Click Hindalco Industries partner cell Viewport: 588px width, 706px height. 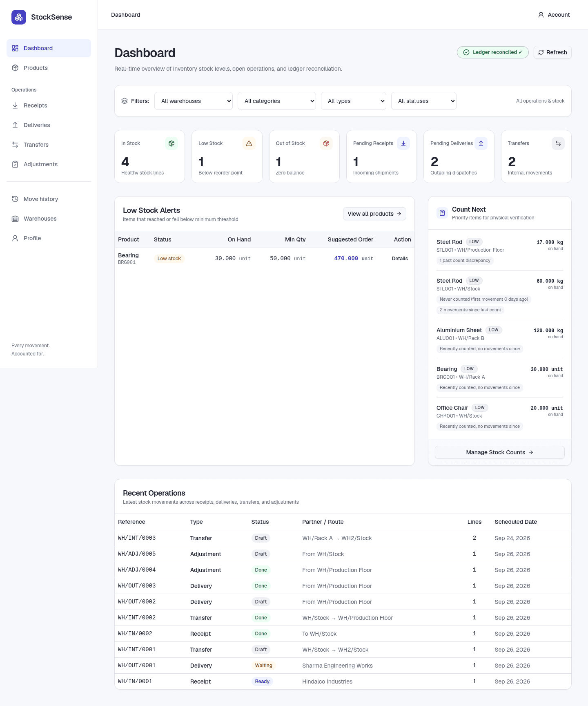327,681
